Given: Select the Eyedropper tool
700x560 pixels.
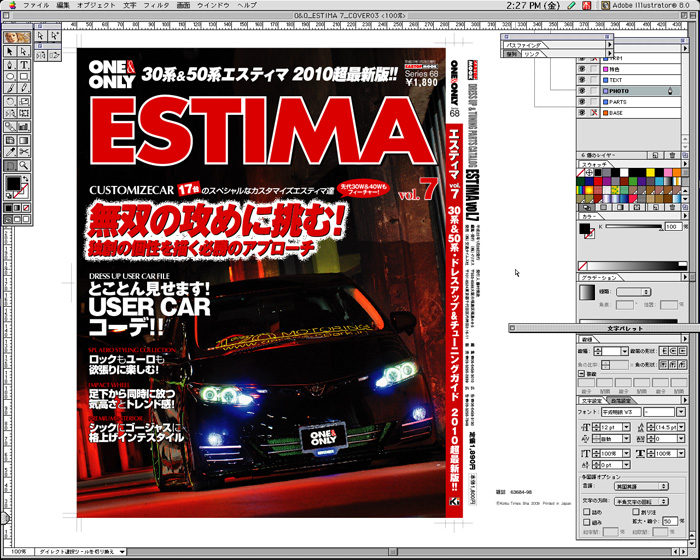Looking at the screenshot, I should (x=9, y=153).
